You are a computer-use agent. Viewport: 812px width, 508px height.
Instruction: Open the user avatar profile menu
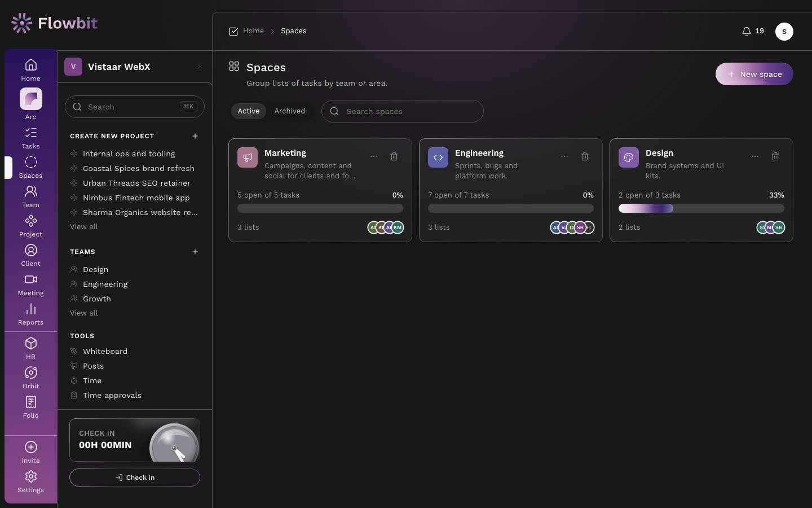[784, 32]
